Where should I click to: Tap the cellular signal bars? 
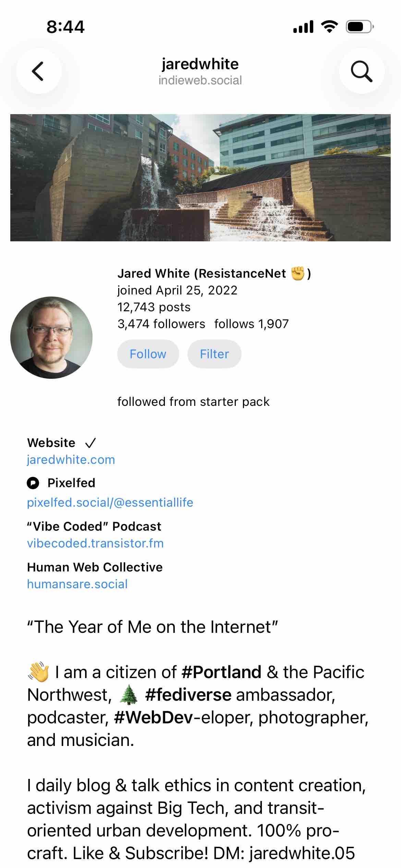tap(303, 27)
